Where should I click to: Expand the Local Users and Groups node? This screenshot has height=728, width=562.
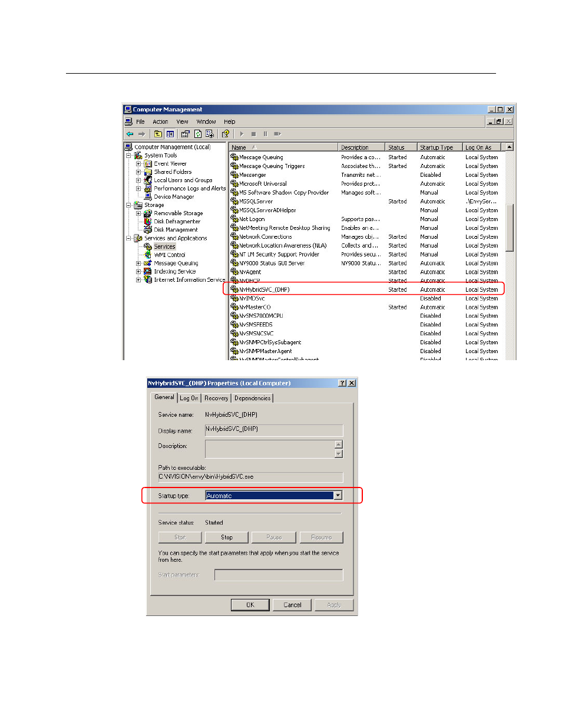(x=138, y=180)
